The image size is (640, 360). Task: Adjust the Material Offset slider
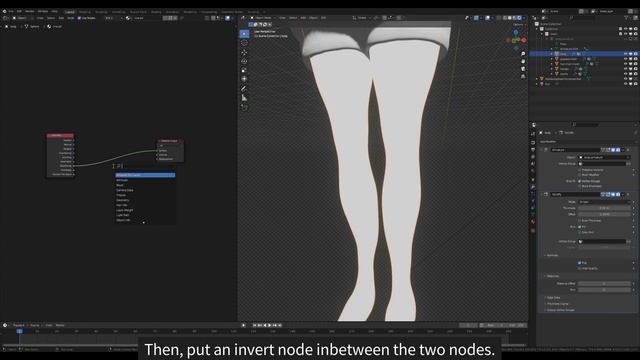(x=604, y=283)
